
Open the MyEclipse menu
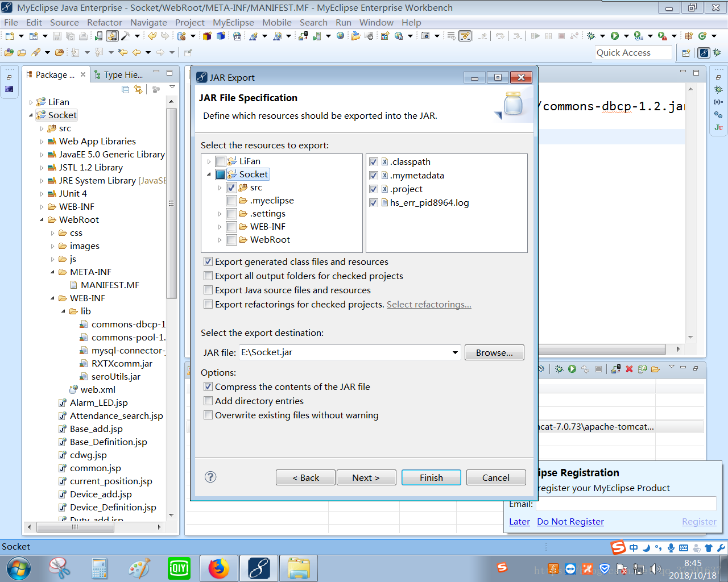click(x=233, y=23)
